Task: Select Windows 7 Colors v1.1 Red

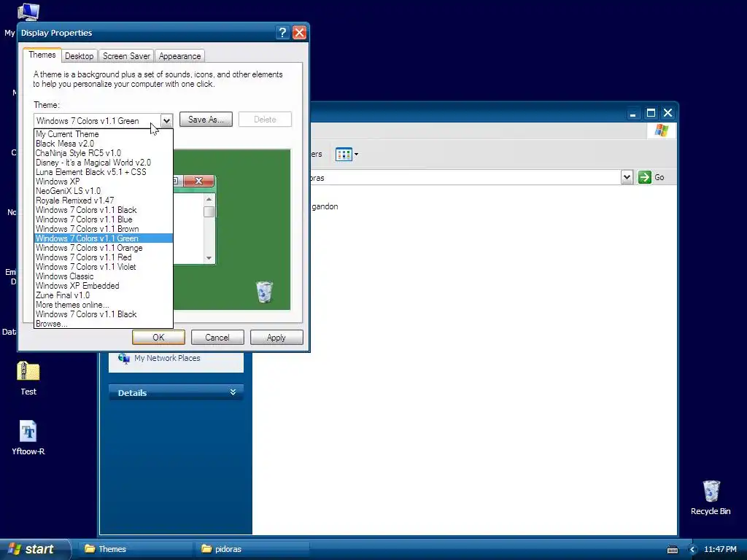Action: click(x=104, y=257)
